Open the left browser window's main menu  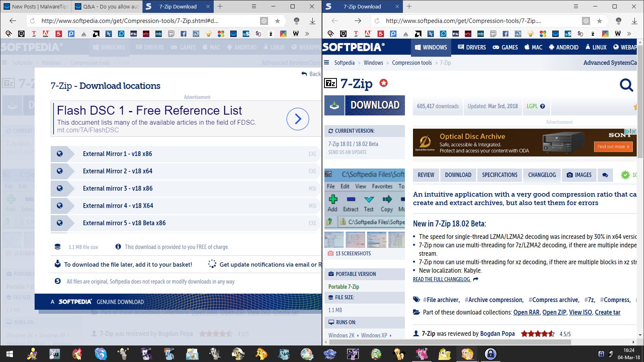[254, 6]
